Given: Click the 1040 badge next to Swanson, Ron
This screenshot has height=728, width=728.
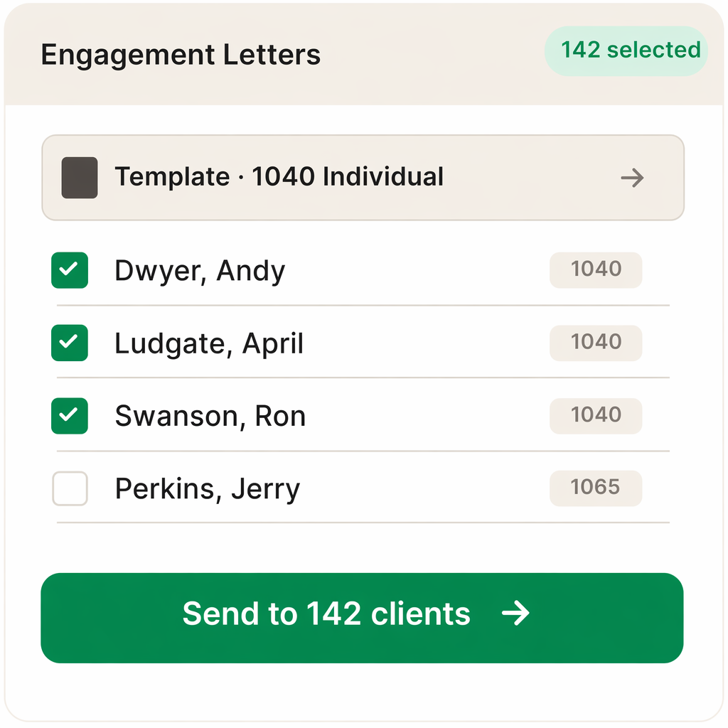Looking at the screenshot, I should pyautogui.click(x=596, y=415).
